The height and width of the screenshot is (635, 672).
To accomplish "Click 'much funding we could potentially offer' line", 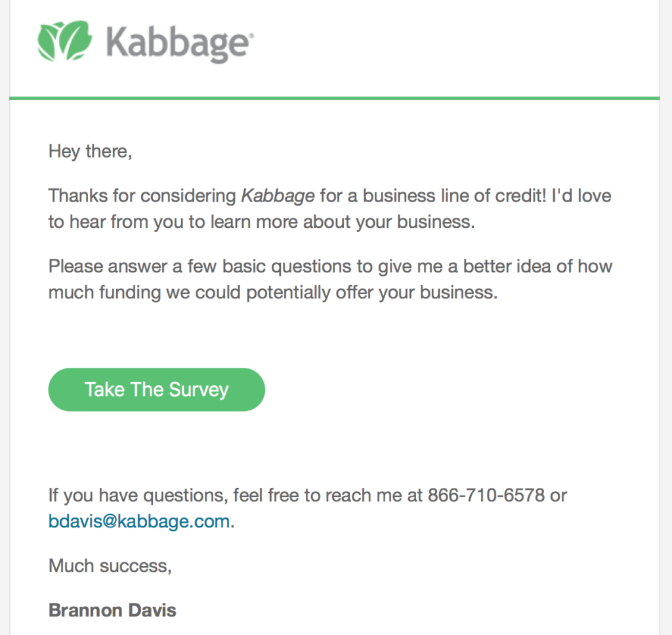I will (x=197, y=292).
